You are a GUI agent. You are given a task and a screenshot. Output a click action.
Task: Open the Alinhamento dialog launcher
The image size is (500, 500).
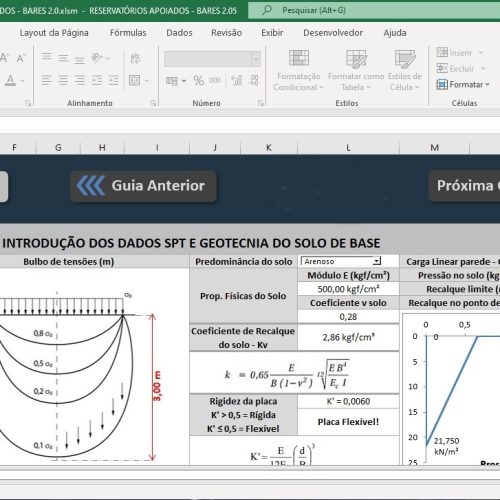153,103
